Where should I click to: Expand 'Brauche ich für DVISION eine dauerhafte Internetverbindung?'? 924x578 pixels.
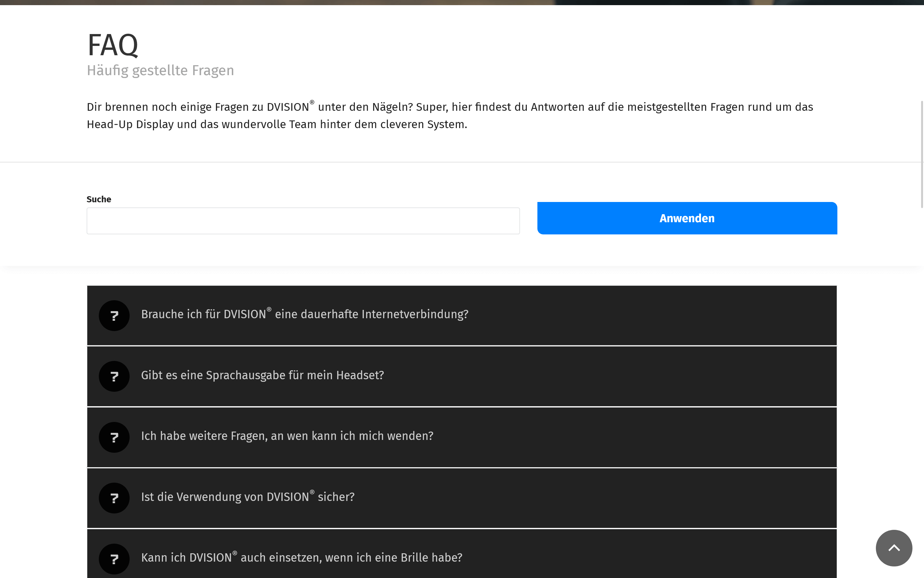tap(462, 315)
